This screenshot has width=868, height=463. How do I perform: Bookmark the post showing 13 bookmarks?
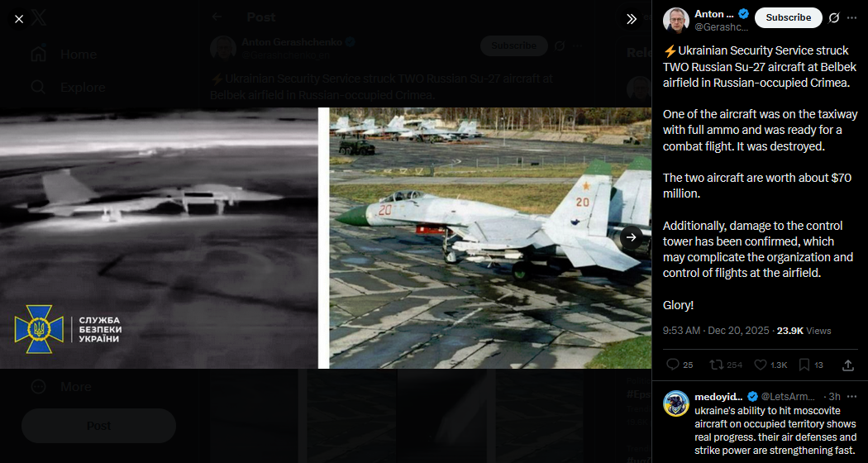tap(804, 365)
